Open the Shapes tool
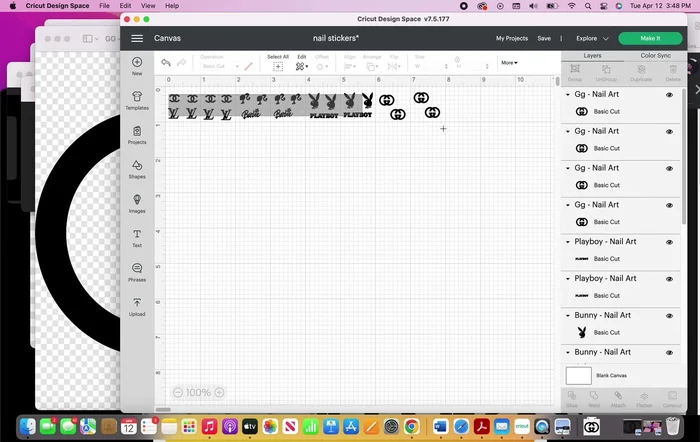The image size is (700, 442). click(x=137, y=169)
